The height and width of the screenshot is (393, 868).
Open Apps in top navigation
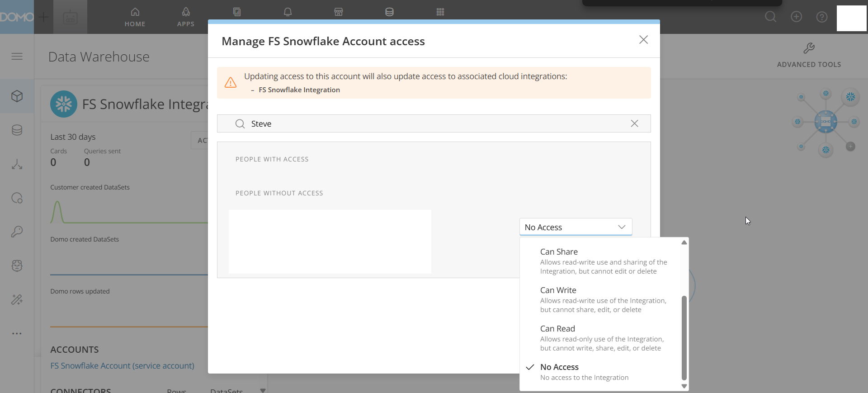(186, 17)
